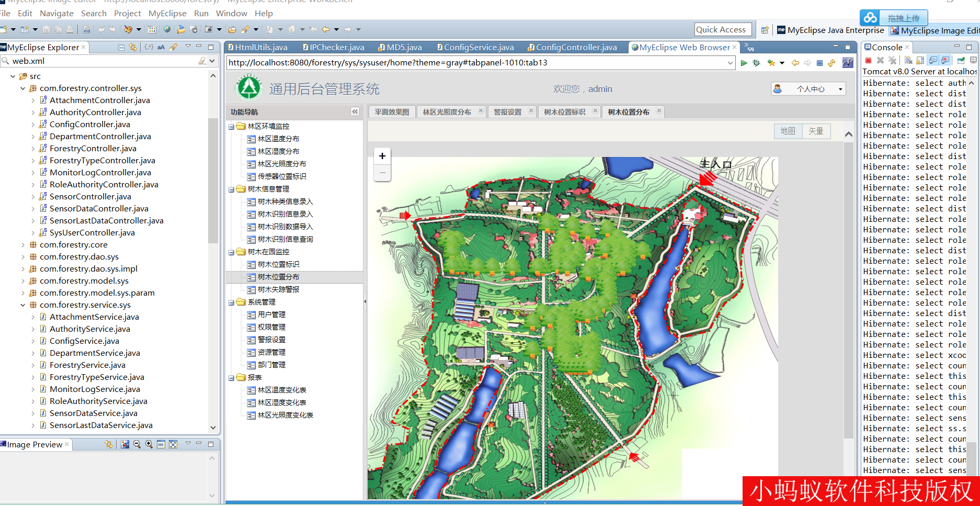Remove launch with the Console X icon
The width and height of the screenshot is (980, 506).
pos(880,60)
